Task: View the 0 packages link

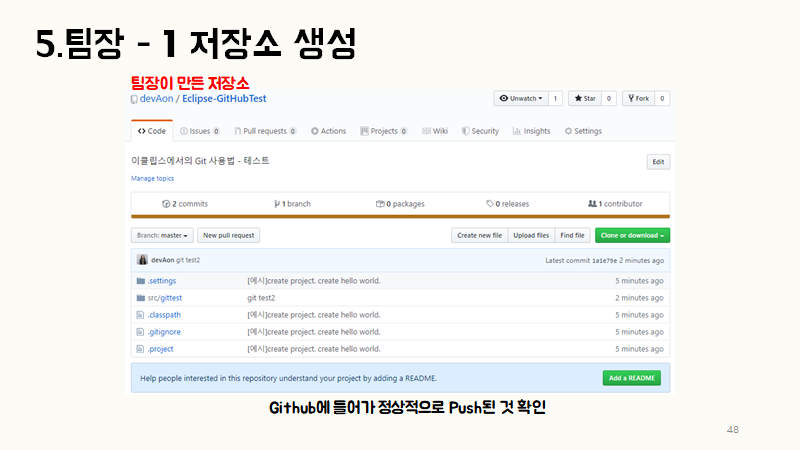Action: click(x=401, y=204)
